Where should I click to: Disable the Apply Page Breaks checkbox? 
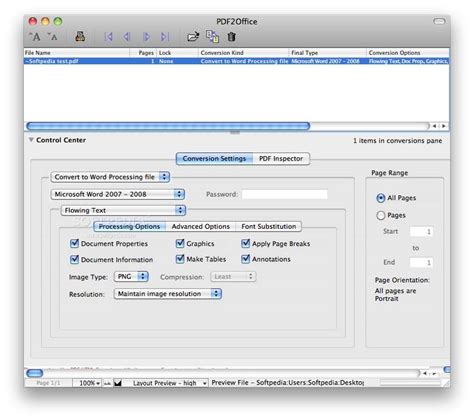246,243
